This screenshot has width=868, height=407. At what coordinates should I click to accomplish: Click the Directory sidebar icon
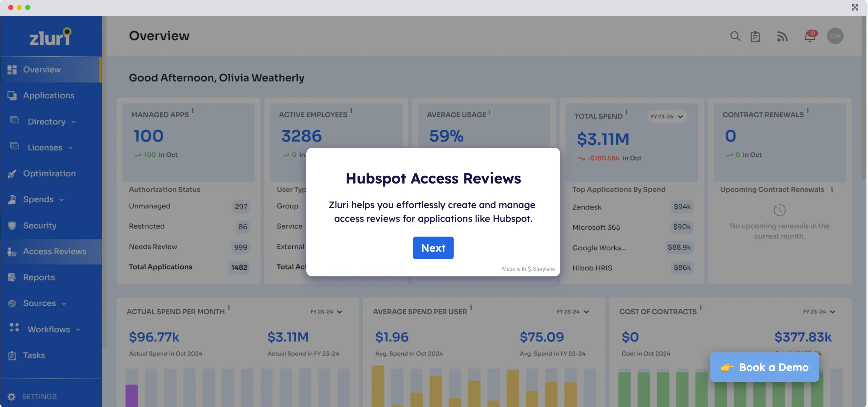pos(14,120)
